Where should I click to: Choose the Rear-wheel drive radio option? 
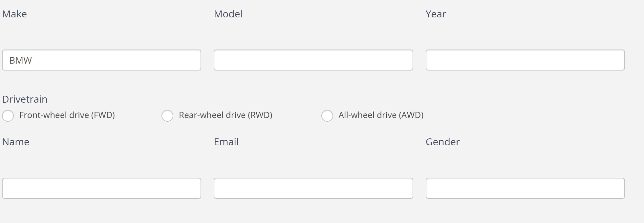pos(167,115)
